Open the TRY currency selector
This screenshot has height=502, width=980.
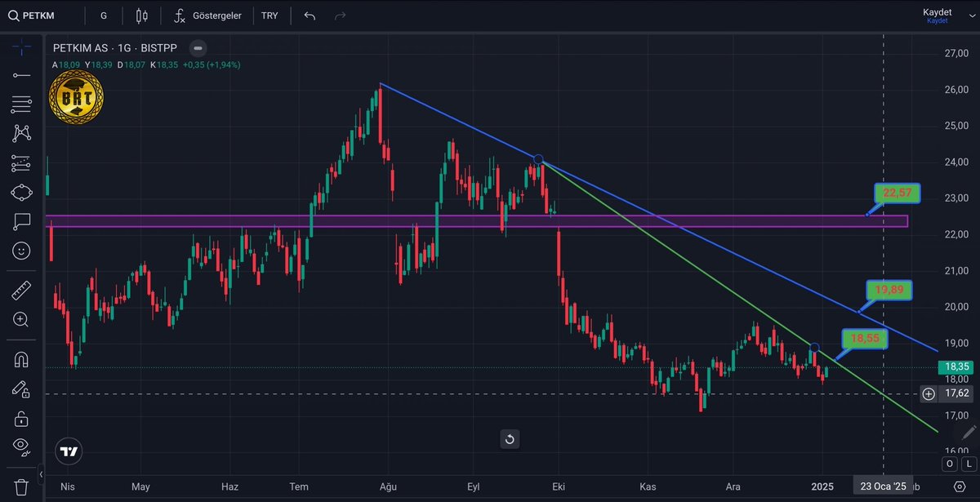[269, 16]
